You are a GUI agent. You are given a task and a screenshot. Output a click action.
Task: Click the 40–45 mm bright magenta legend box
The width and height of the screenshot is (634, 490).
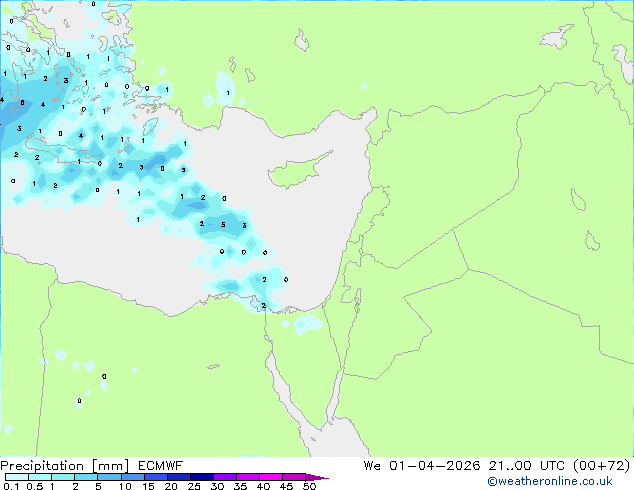pyautogui.click(x=271, y=477)
